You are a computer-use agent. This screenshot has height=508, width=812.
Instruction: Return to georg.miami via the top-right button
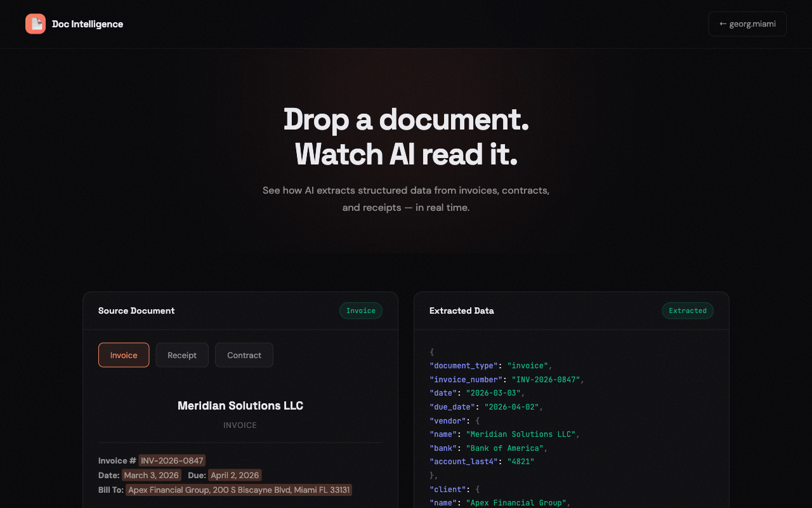click(x=747, y=23)
